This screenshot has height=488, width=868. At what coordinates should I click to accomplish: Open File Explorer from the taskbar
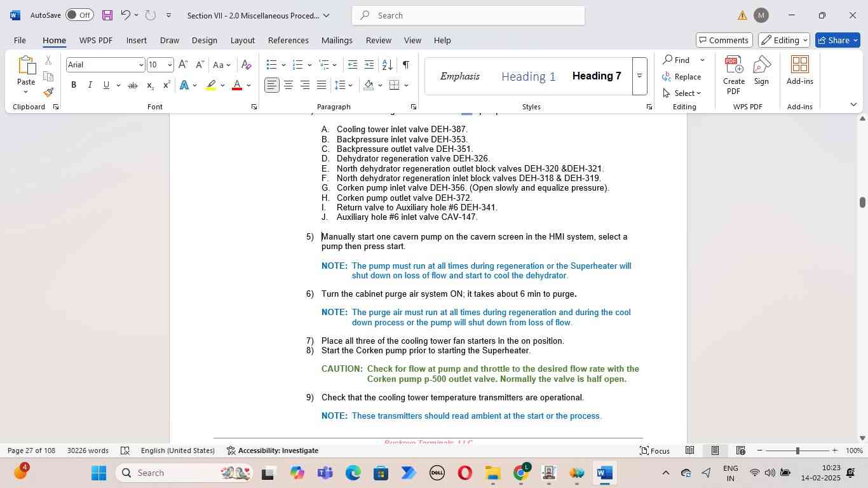tap(493, 473)
